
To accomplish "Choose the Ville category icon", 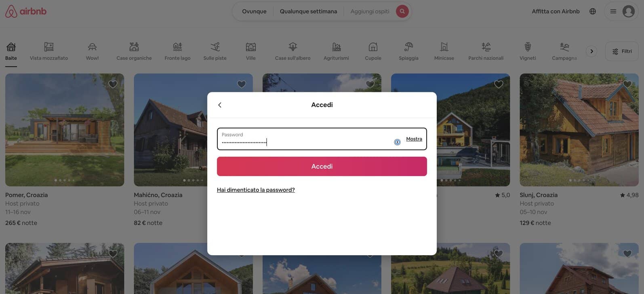I will 251,47.
